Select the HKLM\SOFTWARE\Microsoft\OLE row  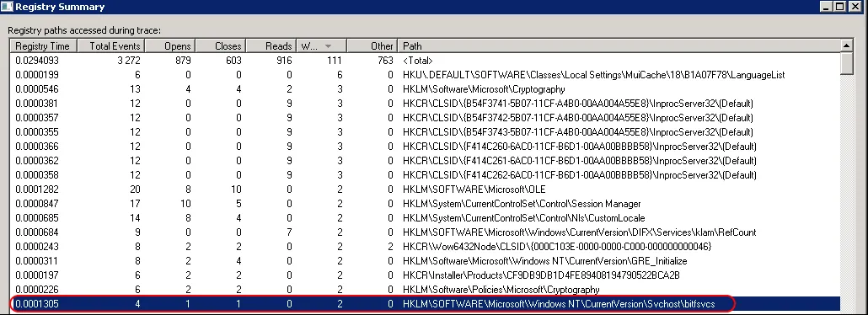[x=425, y=190]
